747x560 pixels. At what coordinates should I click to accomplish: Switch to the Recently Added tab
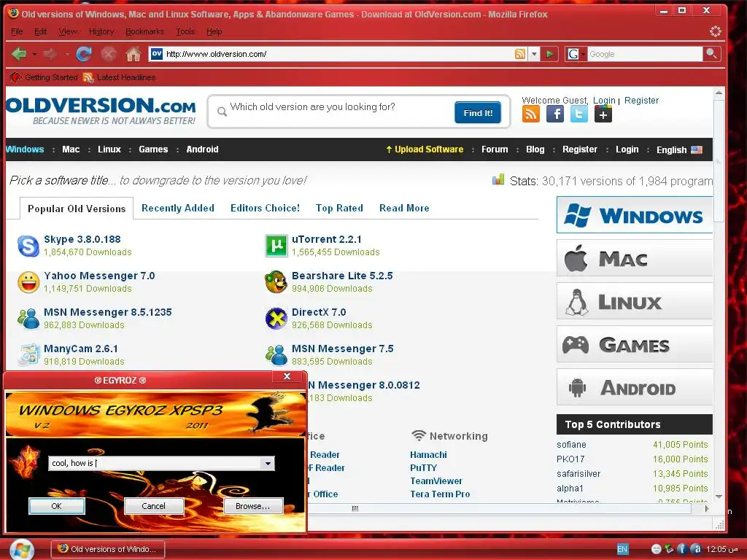[178, 208]
